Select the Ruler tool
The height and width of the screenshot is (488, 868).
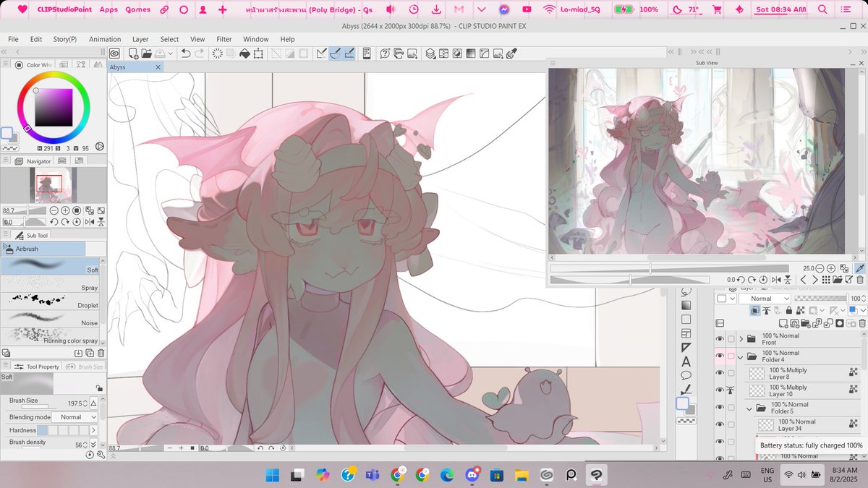pyautogui.click(x=686, y=348)
